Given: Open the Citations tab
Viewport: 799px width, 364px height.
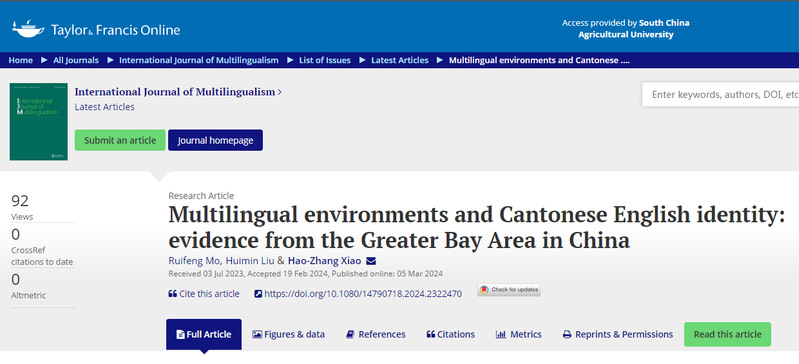Looking at the screenshot, I should [450, 334].
